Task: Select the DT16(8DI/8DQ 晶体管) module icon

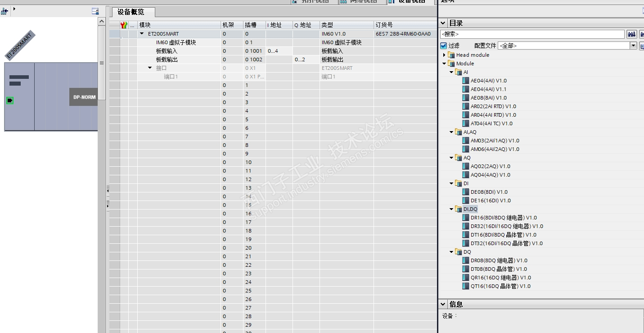Action: tap(466, 235)
